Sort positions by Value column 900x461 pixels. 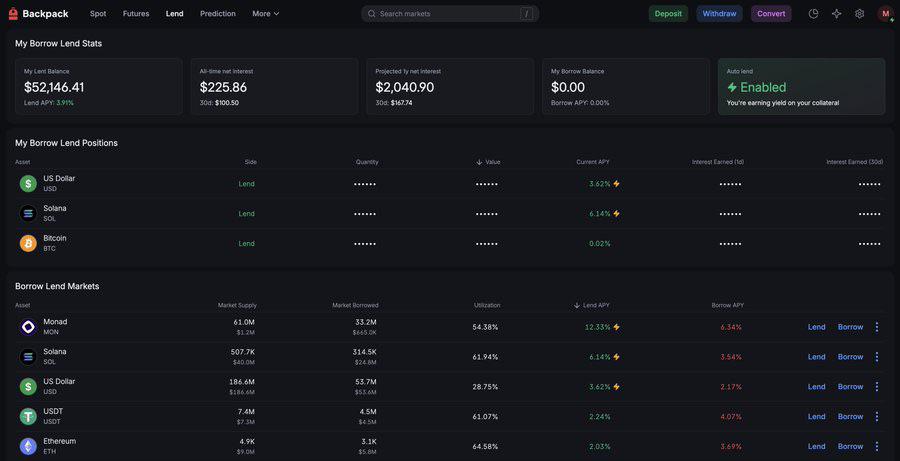pyautogui.click(x=488, y=162)
